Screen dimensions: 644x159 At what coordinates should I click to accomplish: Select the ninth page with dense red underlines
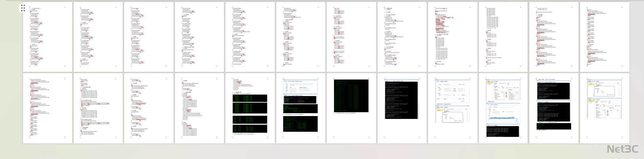click(x=452, y=37)
